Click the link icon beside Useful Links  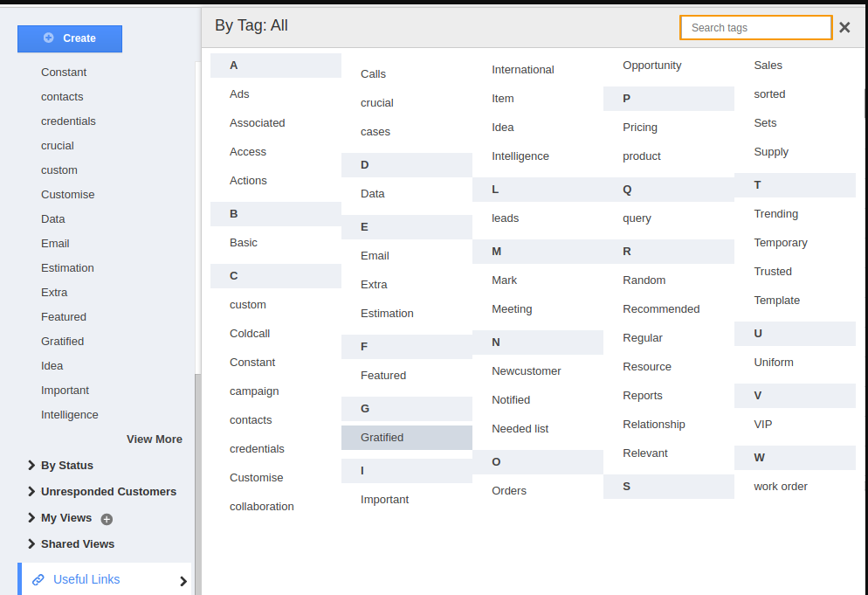[38, 579]
